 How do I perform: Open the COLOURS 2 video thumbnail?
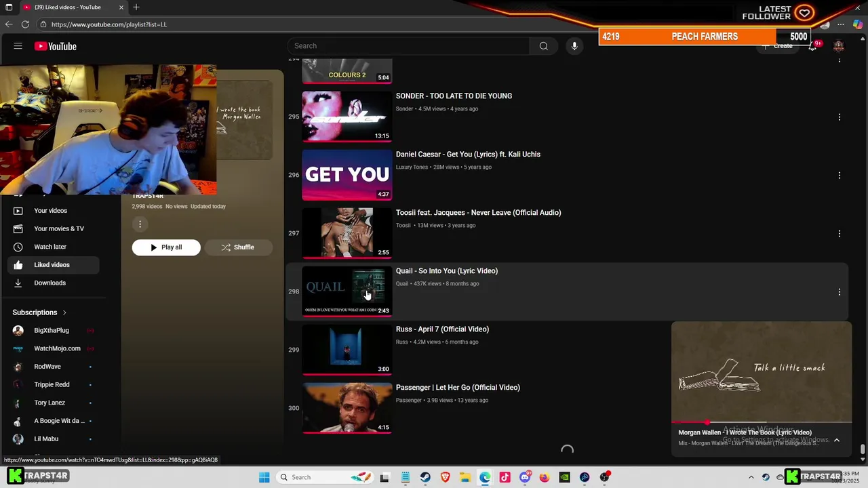tap(347, 70)
